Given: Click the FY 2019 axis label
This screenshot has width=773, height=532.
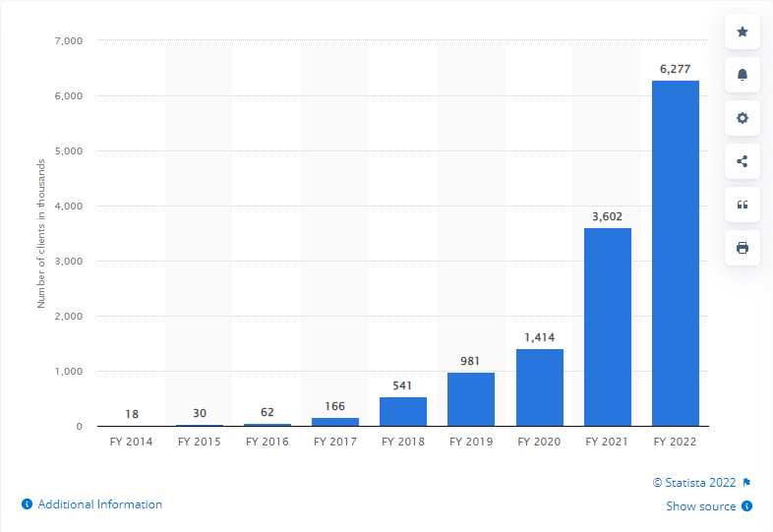Looking at the screenshot, I should tap(471, 442).
